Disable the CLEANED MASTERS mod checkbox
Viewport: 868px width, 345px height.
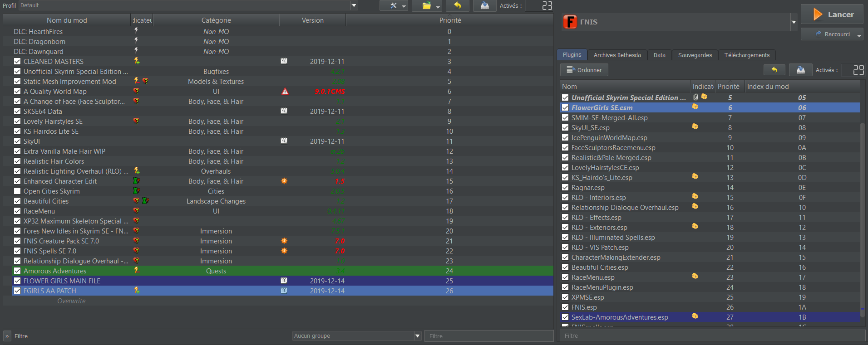click(x=17, y=61)
